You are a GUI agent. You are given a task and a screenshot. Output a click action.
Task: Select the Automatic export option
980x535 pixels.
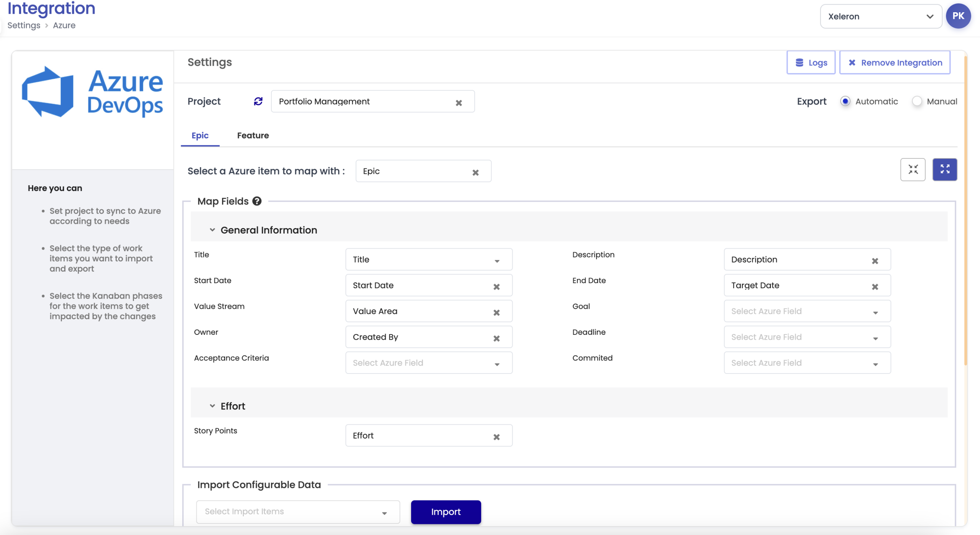[845, 101]
